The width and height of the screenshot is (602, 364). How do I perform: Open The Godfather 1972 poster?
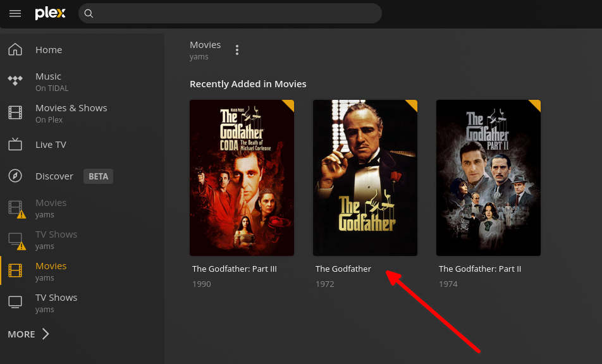coord(365,178)
